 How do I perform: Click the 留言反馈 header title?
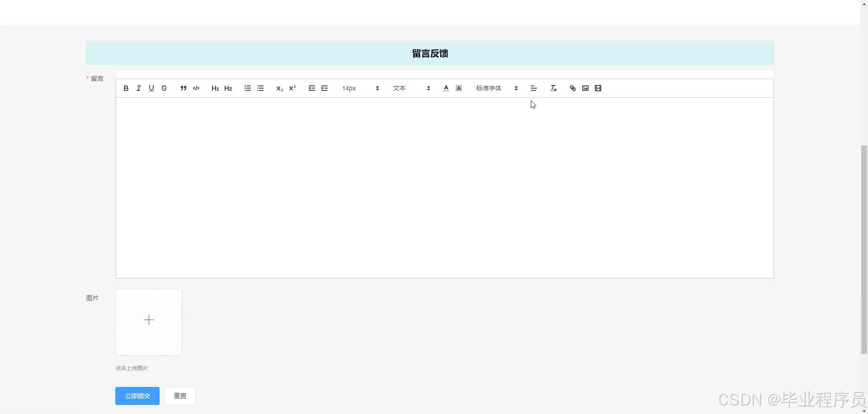[430, 53]
